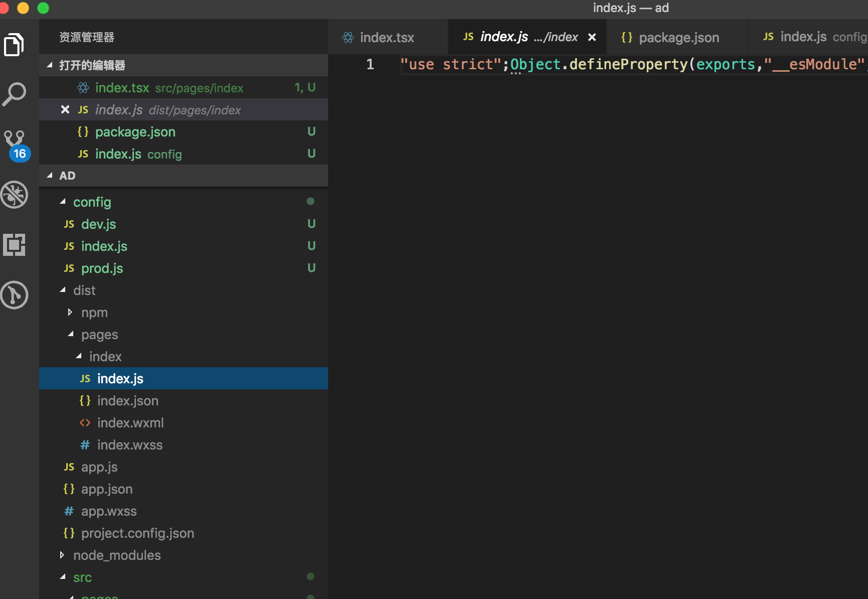Viewport: 868px width, 599px height.
Task: Collapse the dist folder
Action: (x=63, y=290)
